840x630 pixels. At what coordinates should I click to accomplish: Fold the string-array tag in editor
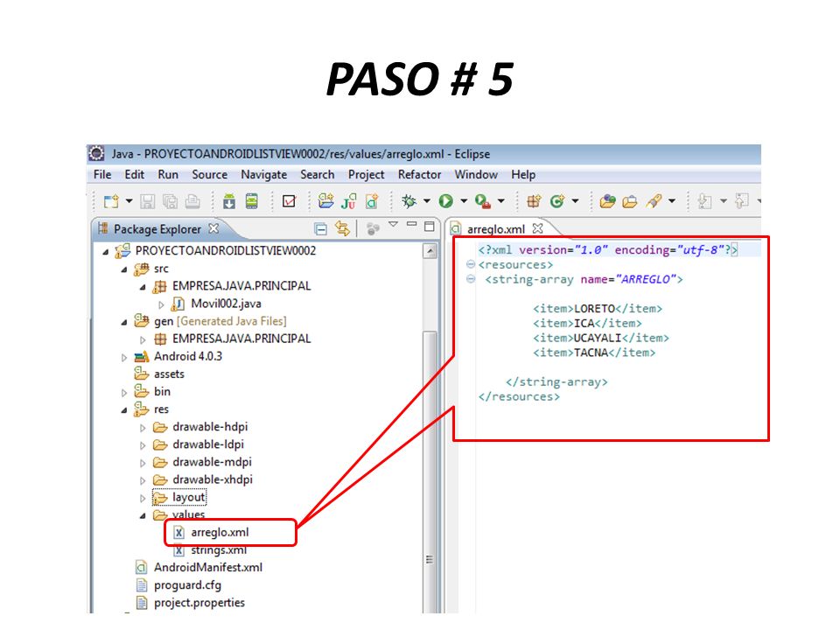[x=471, y=278]
